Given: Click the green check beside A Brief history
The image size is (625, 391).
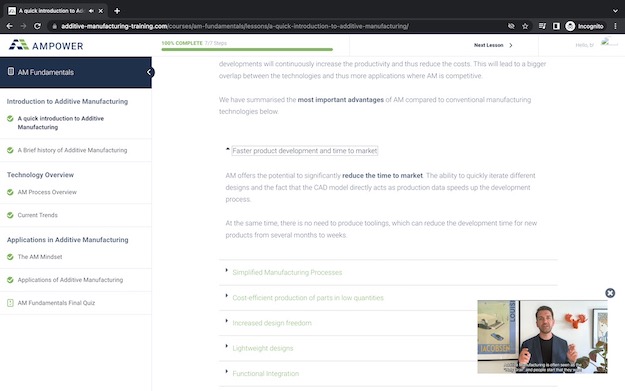Looking at the screenshot, I should point(10,150).
